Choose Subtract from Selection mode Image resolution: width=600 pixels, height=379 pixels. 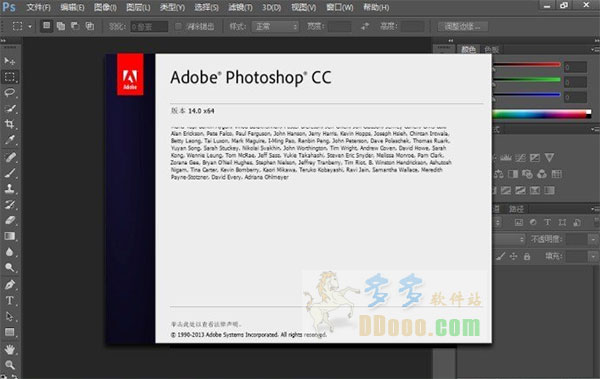pos(75,26)
